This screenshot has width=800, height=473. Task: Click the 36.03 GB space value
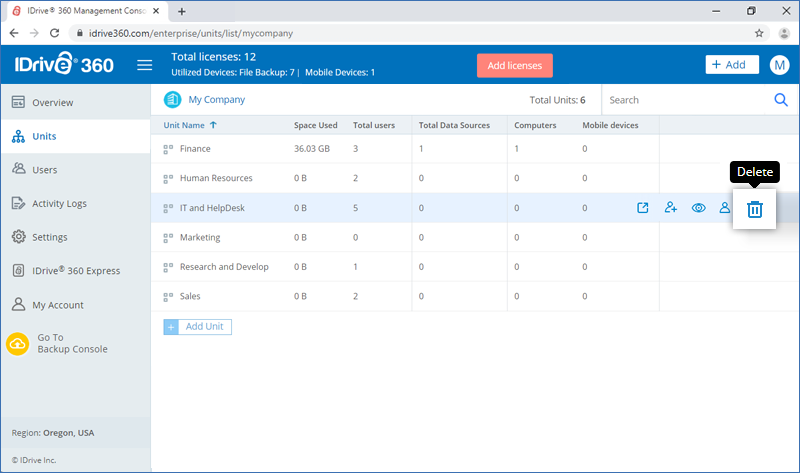click(312, 148)
